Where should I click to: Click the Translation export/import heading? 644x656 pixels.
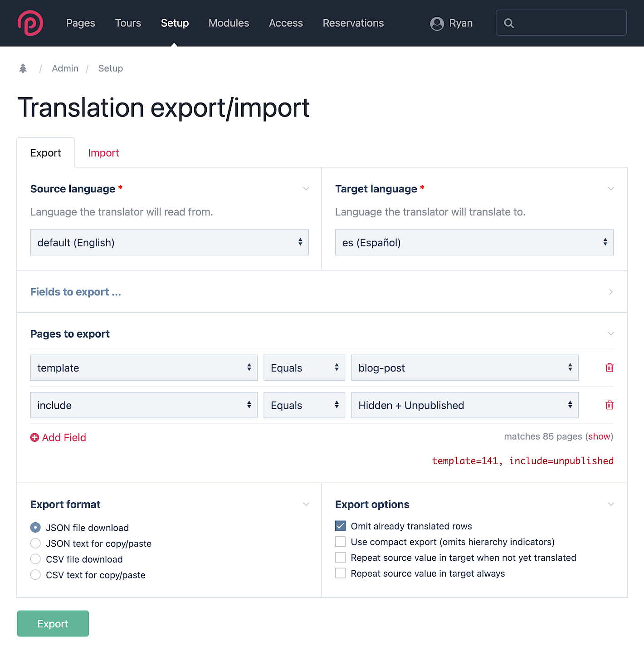pos(164,108)
